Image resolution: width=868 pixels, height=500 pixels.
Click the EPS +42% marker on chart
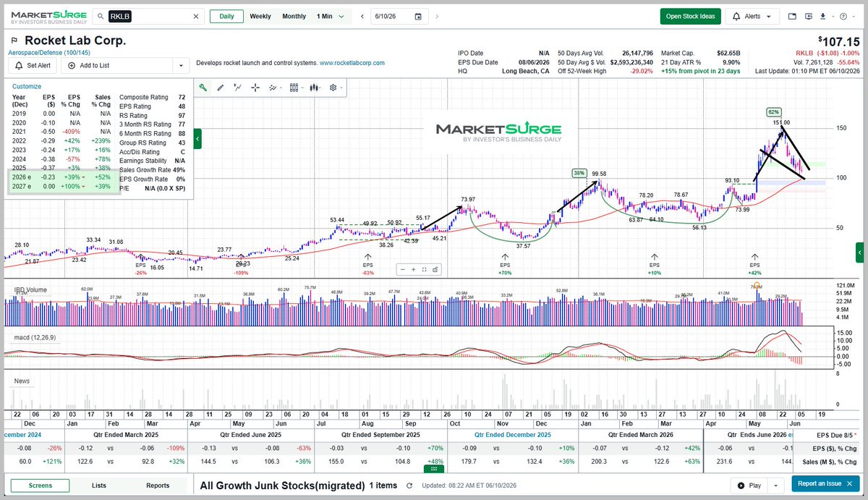point(755,265)
